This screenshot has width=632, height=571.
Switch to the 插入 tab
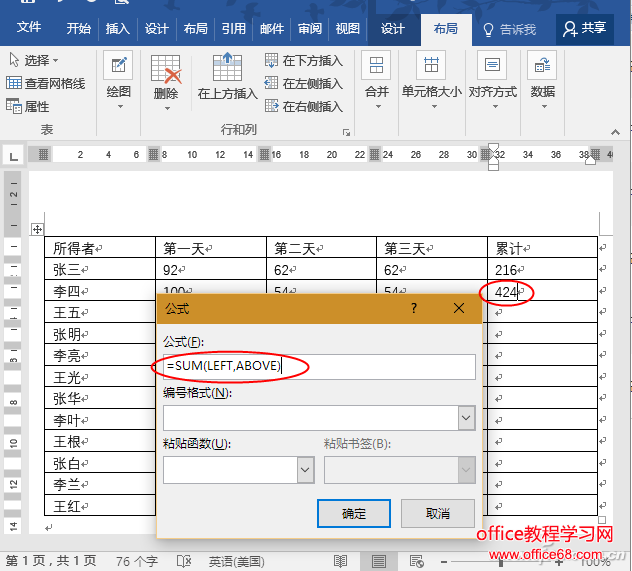point(117,28)
